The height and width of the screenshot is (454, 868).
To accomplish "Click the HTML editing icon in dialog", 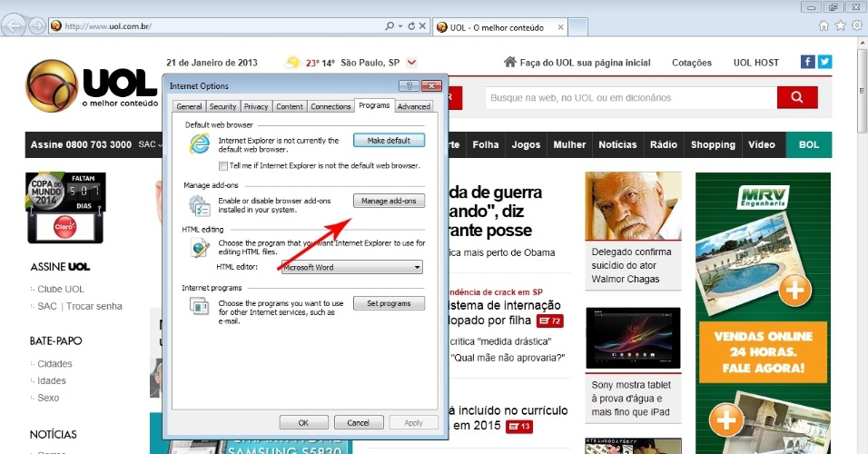I will [199, 248].
